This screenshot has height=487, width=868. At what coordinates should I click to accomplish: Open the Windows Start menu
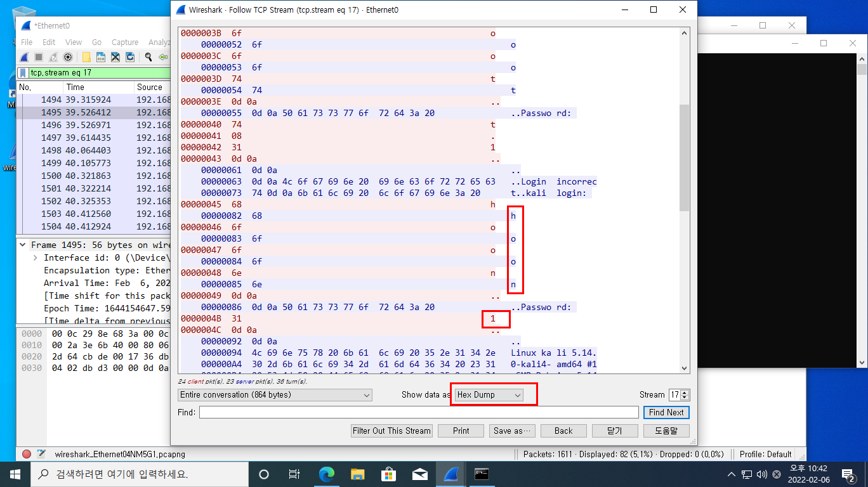click(15, 474)
